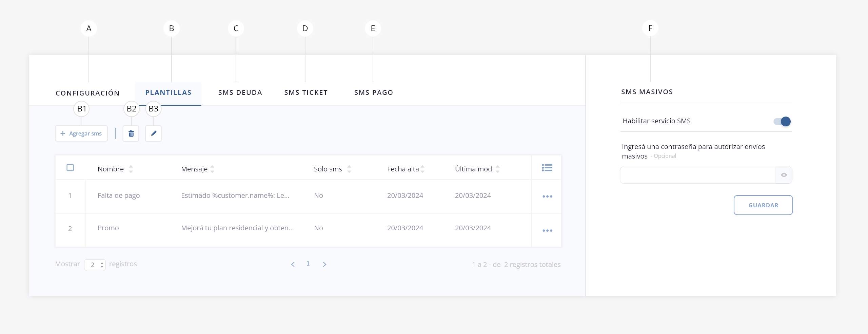Viewport: 868px width, 334px height.
Task: Sort by Última mod. column arrows
Action: [497, 169]
